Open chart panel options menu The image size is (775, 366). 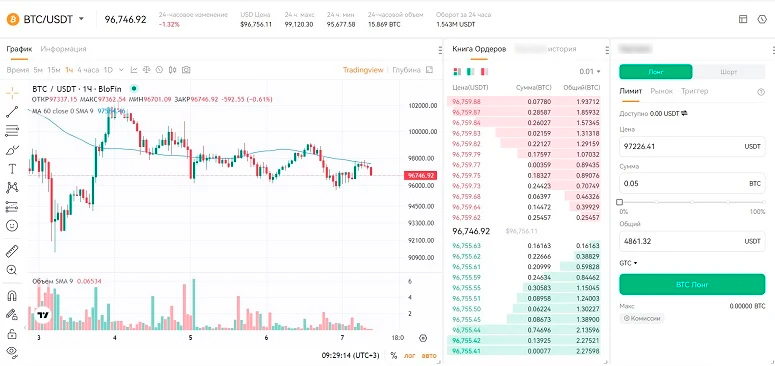pos(440,50)
